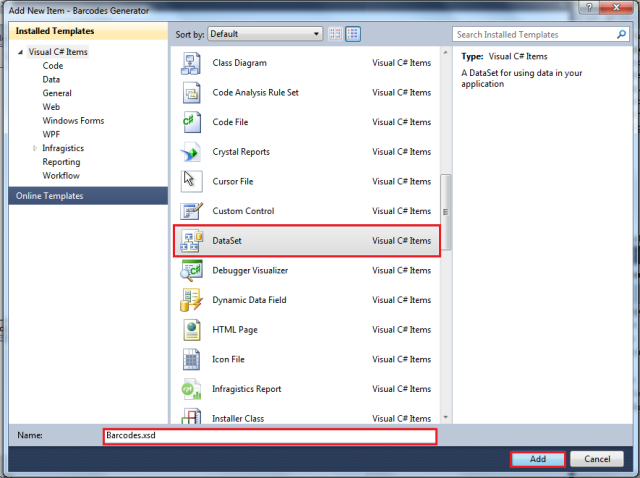Select the Installer Class icon
The image size is (640, 478).
[x=191, y=416]
